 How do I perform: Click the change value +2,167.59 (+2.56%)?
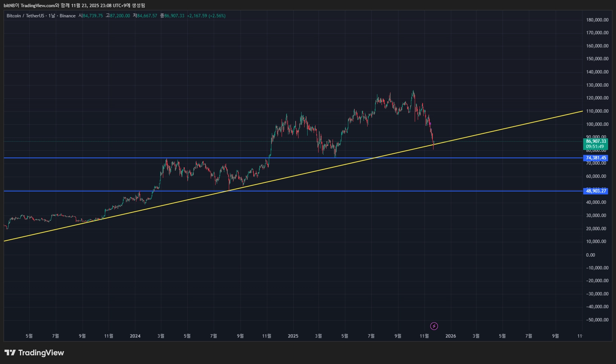(206, 16)
